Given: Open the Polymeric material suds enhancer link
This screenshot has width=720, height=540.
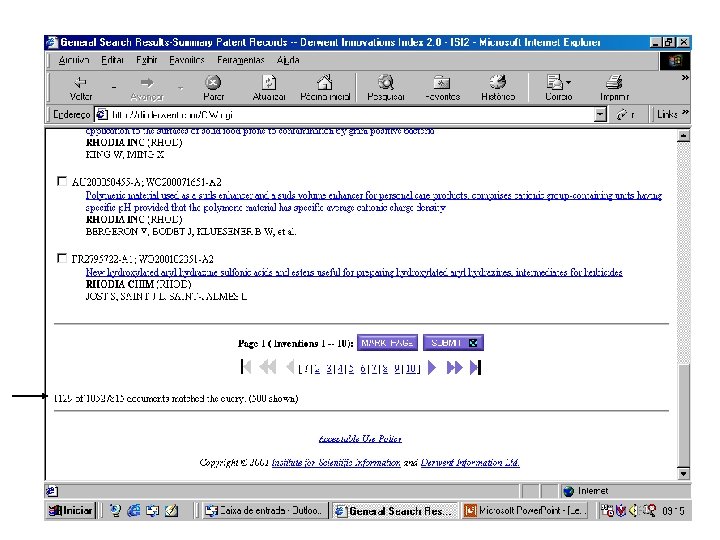Looking at the screenshot, I should click(373, 201).
